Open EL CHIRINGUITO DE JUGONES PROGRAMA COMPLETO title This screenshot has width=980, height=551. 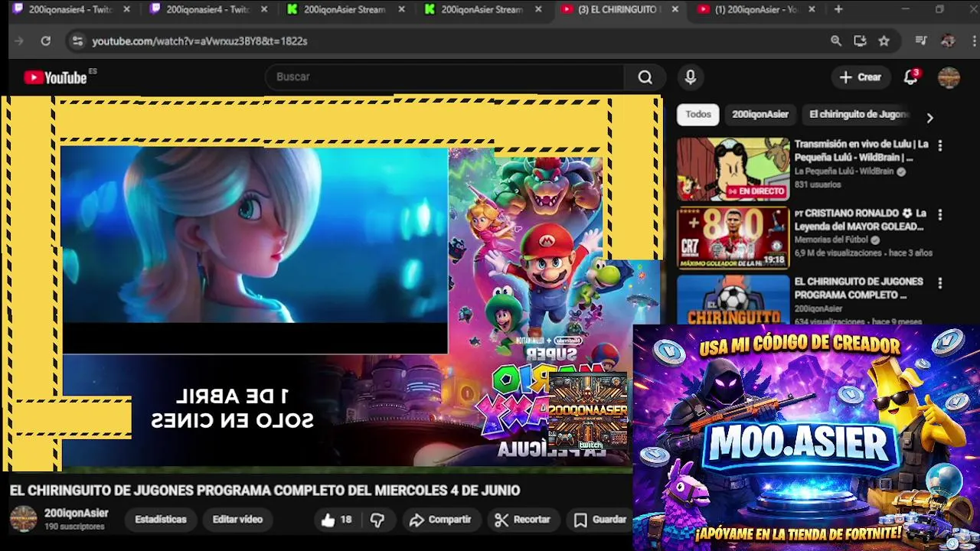[x=858, y=289]
